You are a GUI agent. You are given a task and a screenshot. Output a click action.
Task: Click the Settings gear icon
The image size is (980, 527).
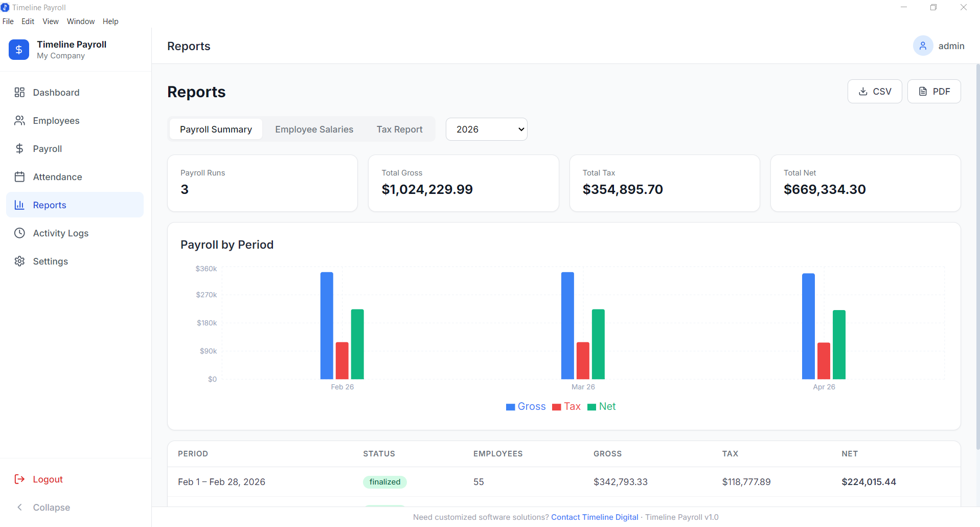(19, 261)
